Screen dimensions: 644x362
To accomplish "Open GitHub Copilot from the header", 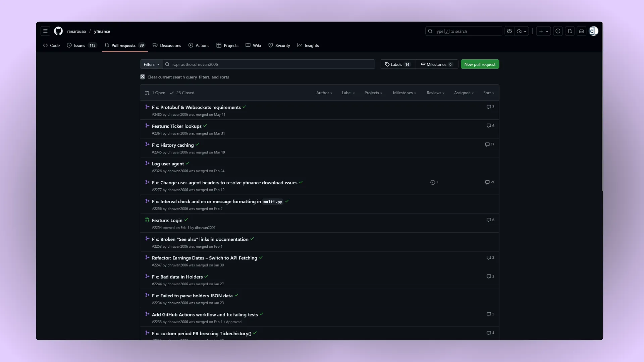I will pyautogui.click(x=509, y=31).
